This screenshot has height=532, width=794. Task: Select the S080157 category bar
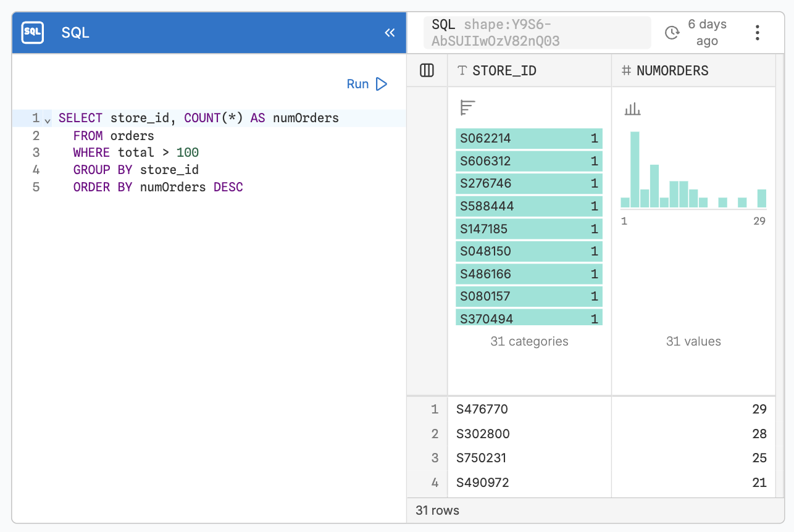529,296
